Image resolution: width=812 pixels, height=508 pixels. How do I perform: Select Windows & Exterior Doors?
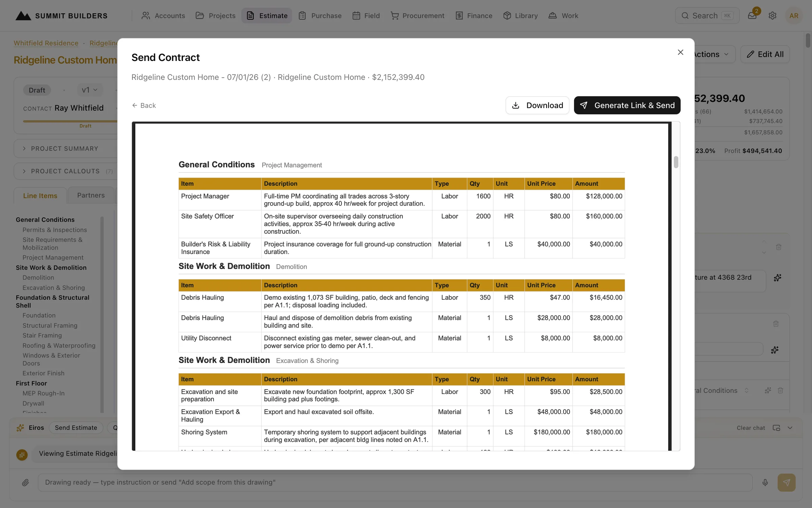point(51,359)
